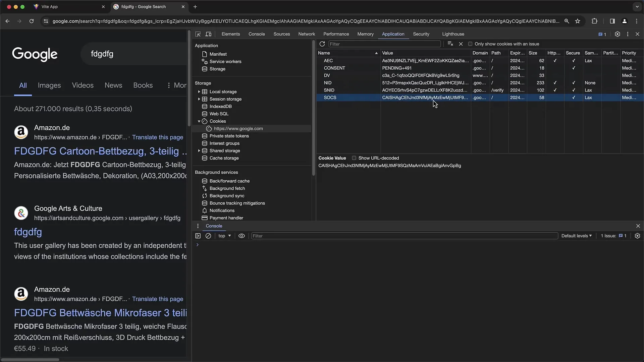View site information icon in address bar

(x=46, y=21)
